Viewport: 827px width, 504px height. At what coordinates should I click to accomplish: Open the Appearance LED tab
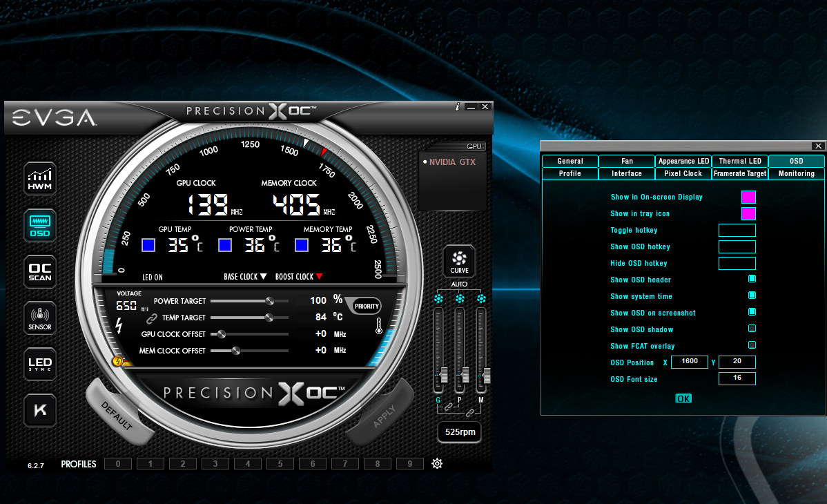coord(683,161)
